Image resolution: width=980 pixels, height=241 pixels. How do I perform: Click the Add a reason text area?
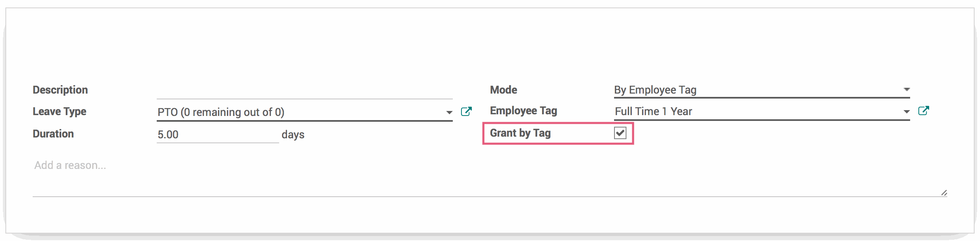(x=490, y=176)
